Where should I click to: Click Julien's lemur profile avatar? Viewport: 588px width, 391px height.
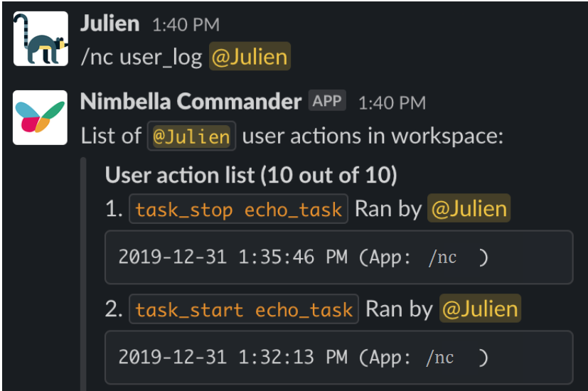pos(41,38)
